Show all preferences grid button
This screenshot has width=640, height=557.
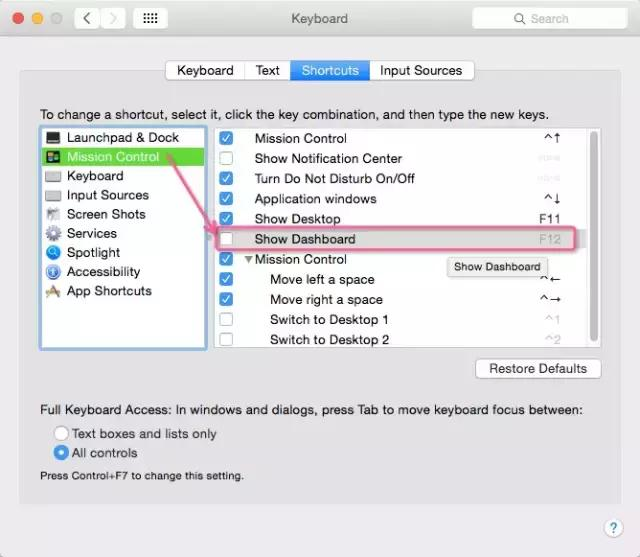click(x=150, y=18)
